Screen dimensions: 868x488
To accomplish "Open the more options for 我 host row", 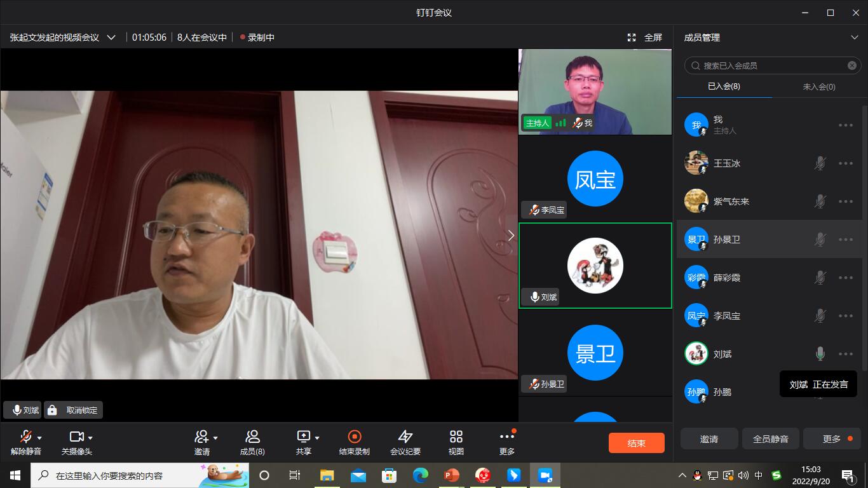I will click(846, 125).
